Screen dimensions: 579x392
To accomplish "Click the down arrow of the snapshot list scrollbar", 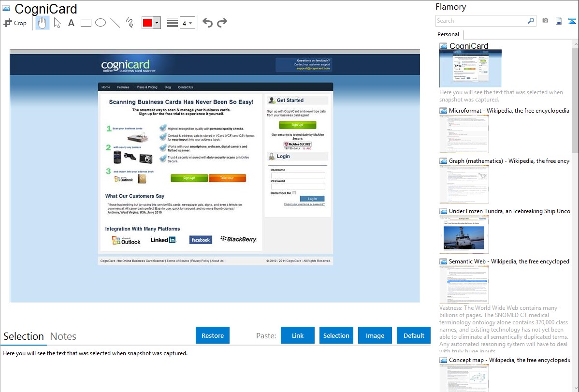I will pos(575,388).
